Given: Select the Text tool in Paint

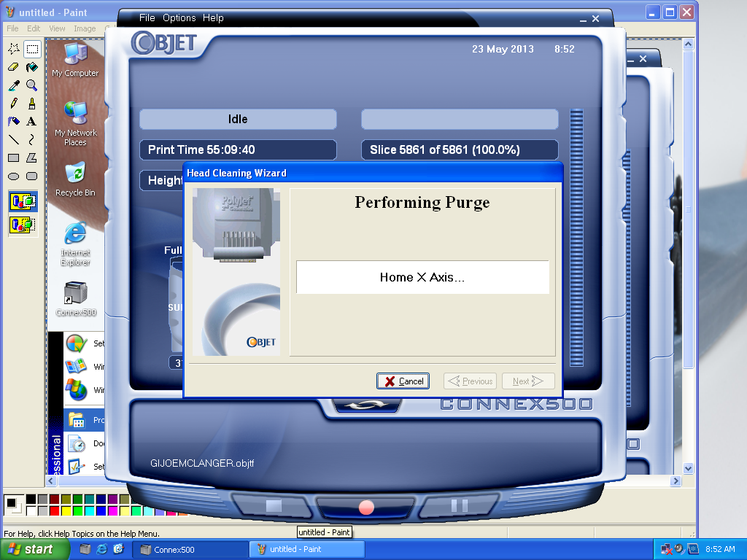Looking at the screenshot, I should (32, 122).
